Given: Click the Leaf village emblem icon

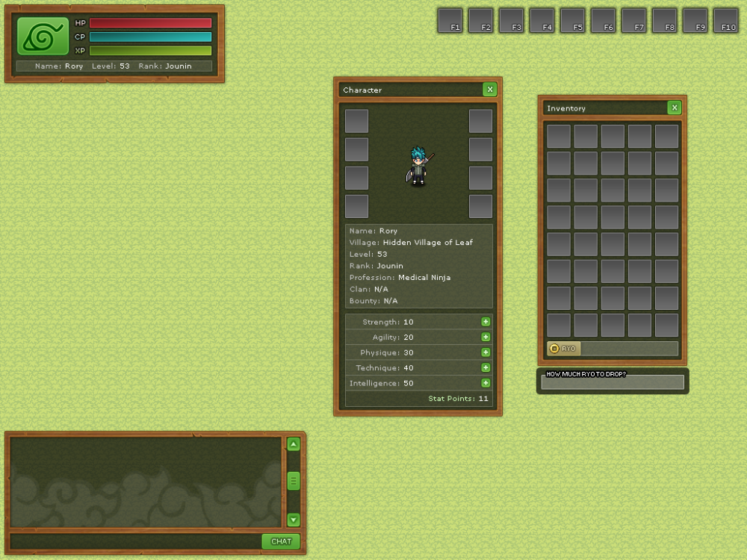Looking at the screenshot, I should click(x=43, y=37).
